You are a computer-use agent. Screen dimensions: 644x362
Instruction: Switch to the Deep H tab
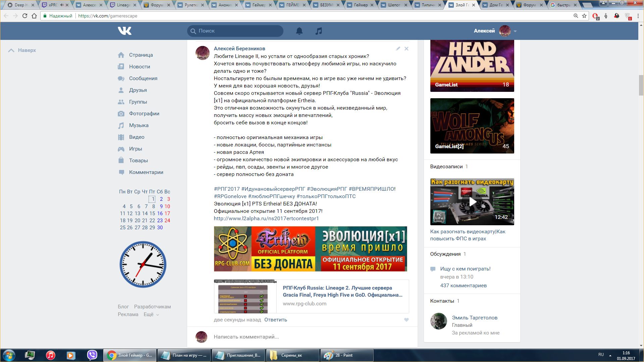pyautogui.click(x=21, y=5)
